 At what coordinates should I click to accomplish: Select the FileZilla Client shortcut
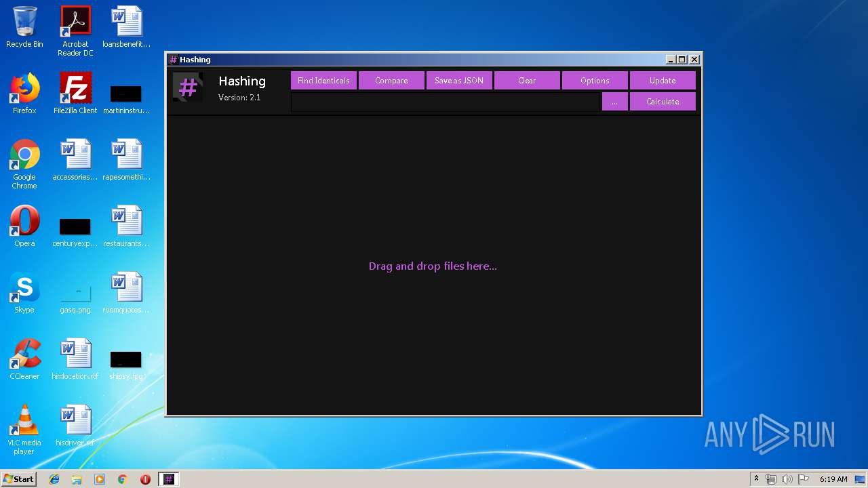[75, 94]
